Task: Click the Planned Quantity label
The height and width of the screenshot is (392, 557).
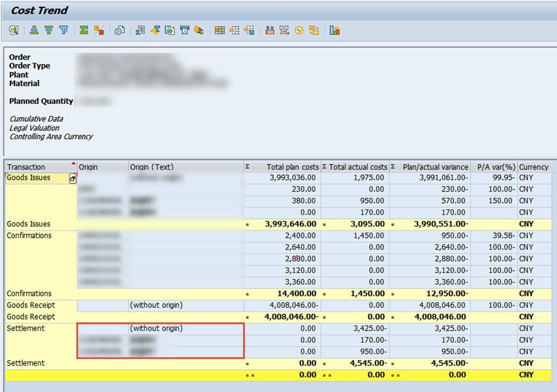Action: click(41, 101)
